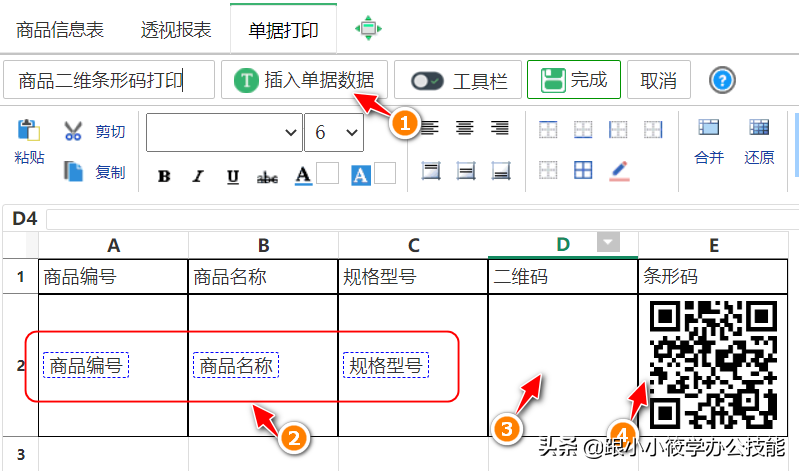Align cell content to top

[x=431, y=170]
